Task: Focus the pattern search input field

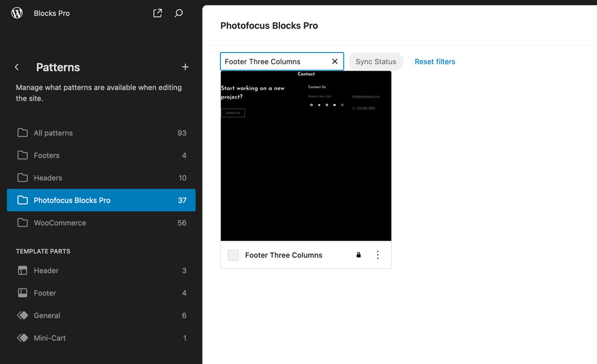Action: [275, 62]
